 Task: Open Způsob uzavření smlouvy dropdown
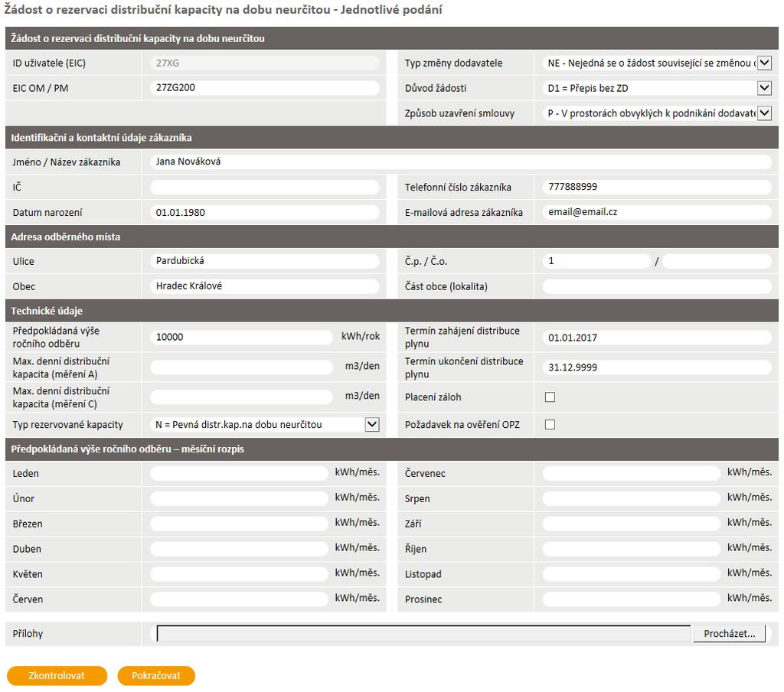[657, 113]
